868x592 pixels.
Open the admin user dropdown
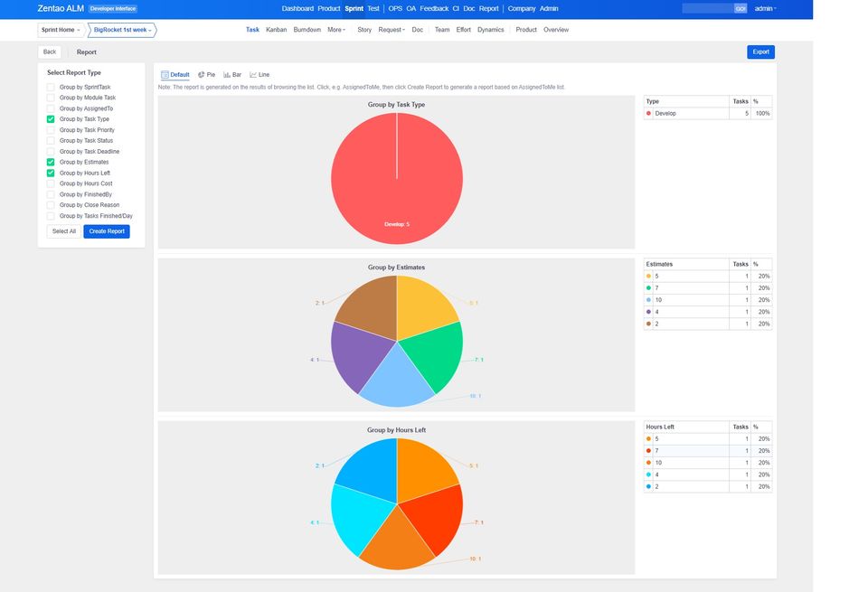pyautogui.click(x=765, y=8)
